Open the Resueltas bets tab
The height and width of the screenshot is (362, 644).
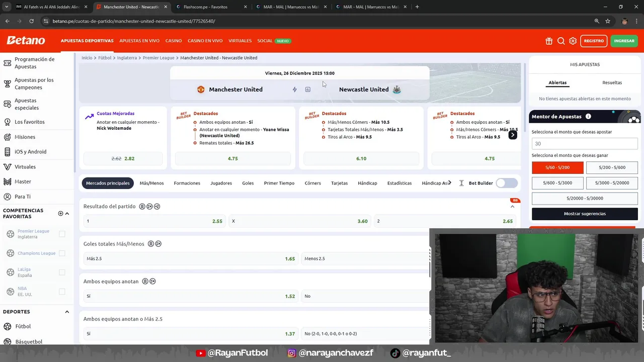coord(612,82)
